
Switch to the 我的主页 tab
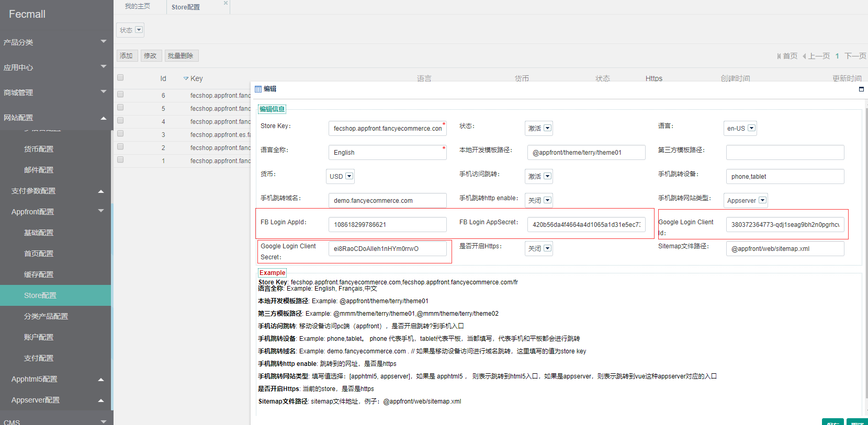click(138, 6)
